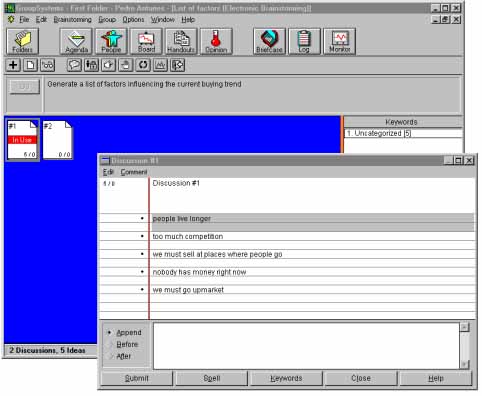Open the Window menu
482x396 pixels.
tap(163, 20)
